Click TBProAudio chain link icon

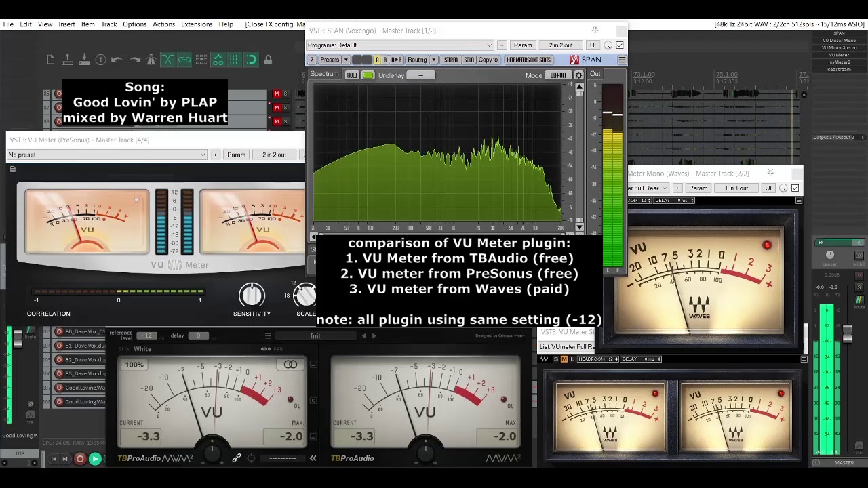237,458
